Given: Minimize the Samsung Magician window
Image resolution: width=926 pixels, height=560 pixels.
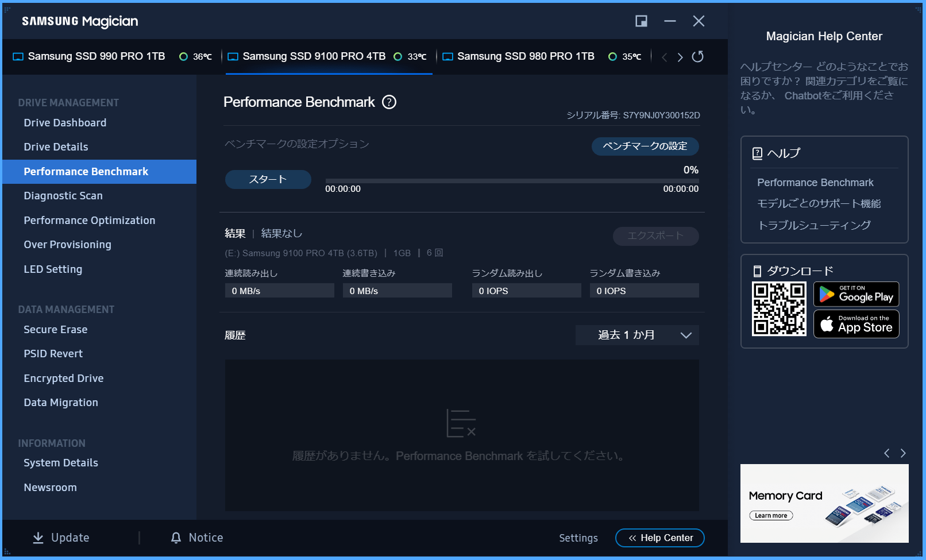Looking at the screenshot, I should [x=670, y=21].
